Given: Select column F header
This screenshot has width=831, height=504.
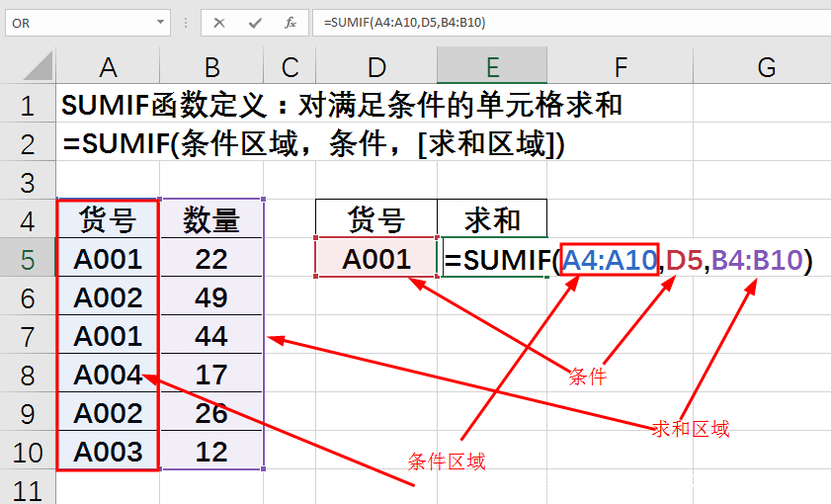Looking at the screenshot, I should click(x=621, y=67).
